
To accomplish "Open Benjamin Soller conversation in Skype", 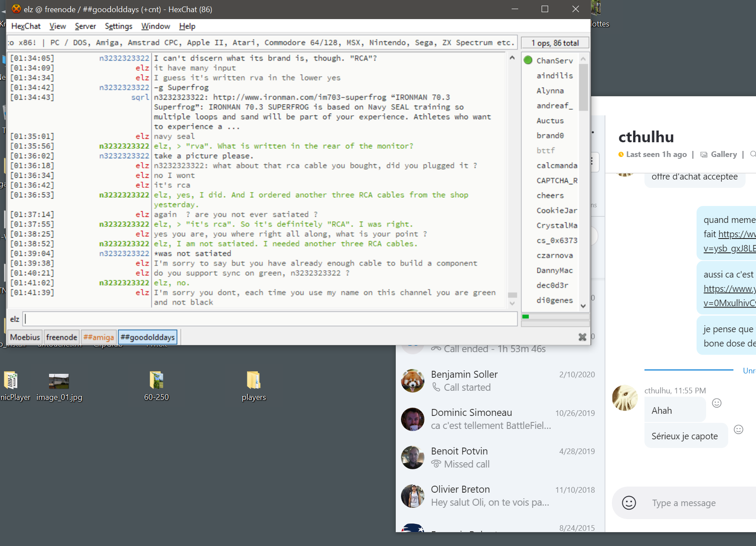I will pyautogui.click(x=499, y=381).
